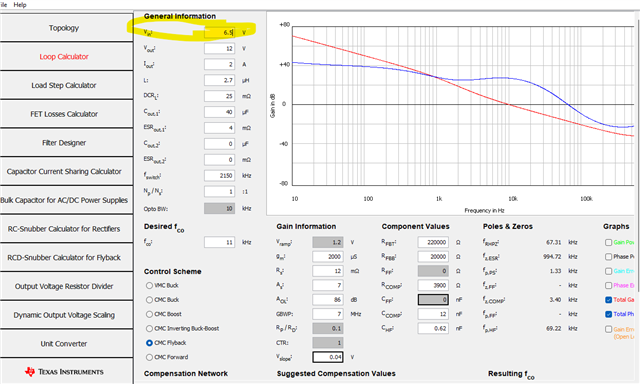Click the fz,ESR value 994.72
This screenshot has height=384, width=640.
pos(552,257)
